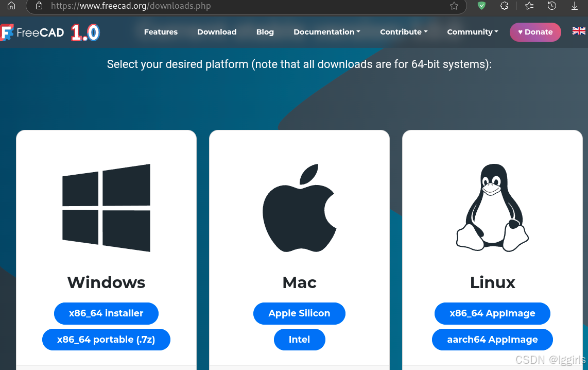588x370 pixels.
Task: Click the browser home icon
Action: (11, 6)
